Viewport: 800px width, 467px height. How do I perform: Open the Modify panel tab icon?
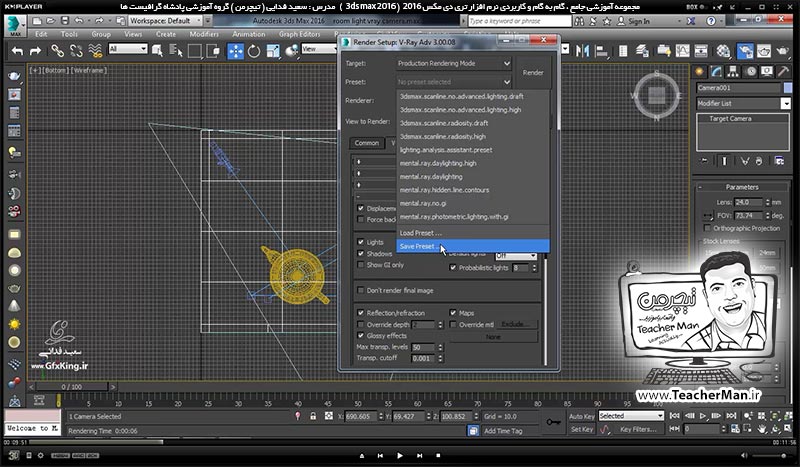point(716,71)
